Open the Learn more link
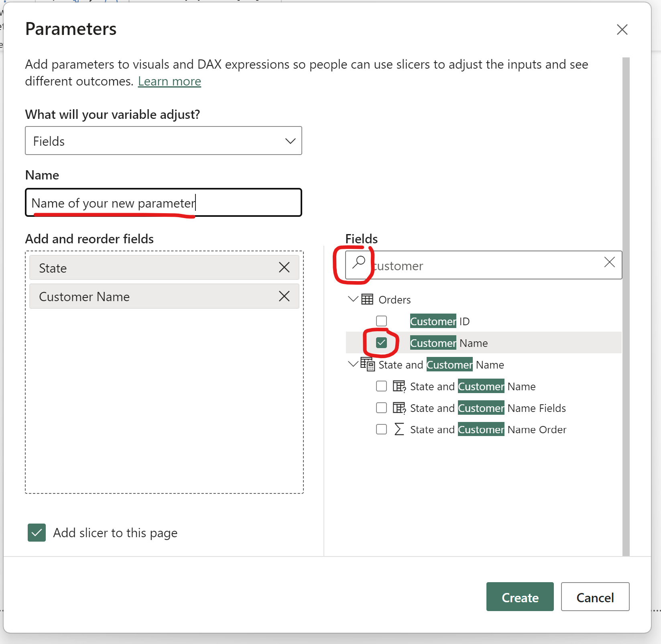This screenshot has height=644, width=661. tap(169, 82)
